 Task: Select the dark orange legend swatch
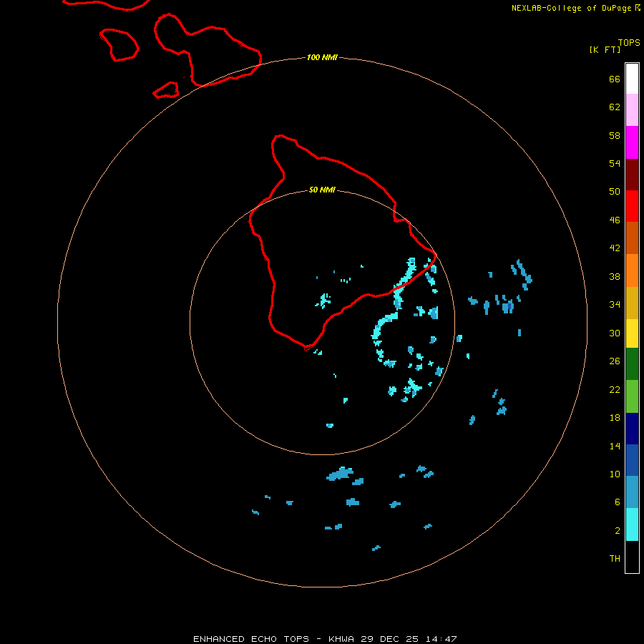632,238
